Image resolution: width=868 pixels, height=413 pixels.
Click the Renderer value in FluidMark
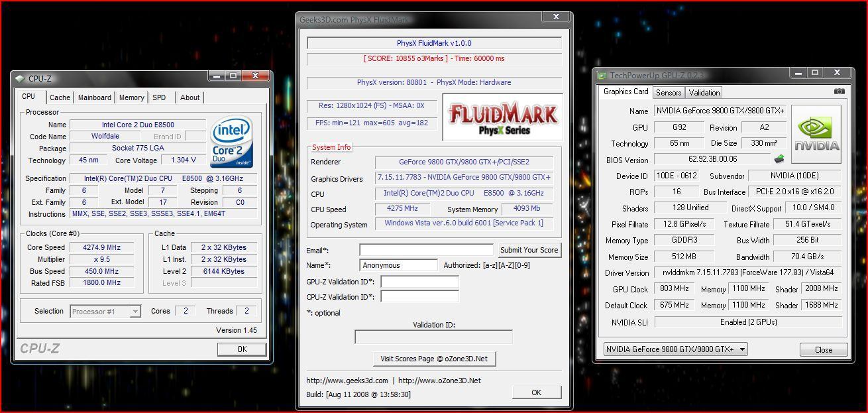pyautogui.click(x=464, y=162)
